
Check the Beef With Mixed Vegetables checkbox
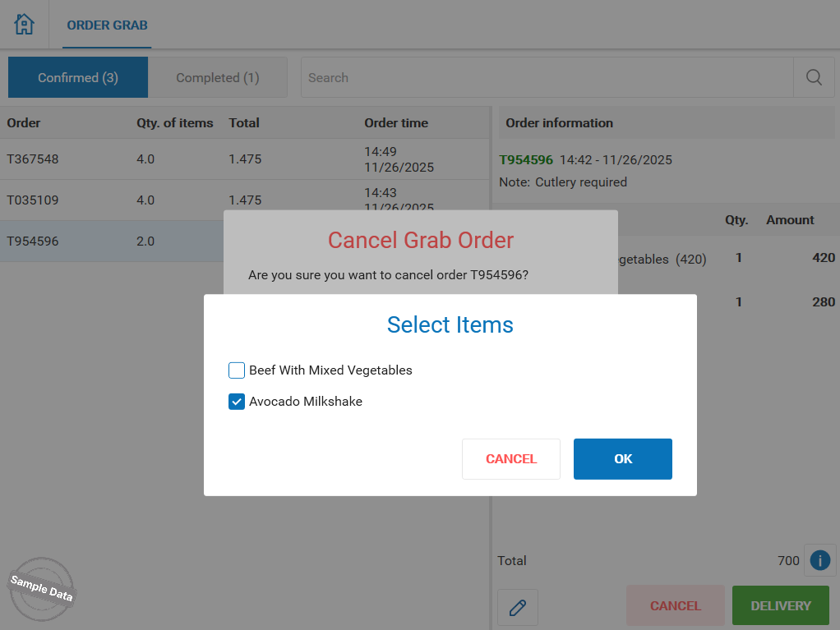pyautogui.click(x=237, y=370)
